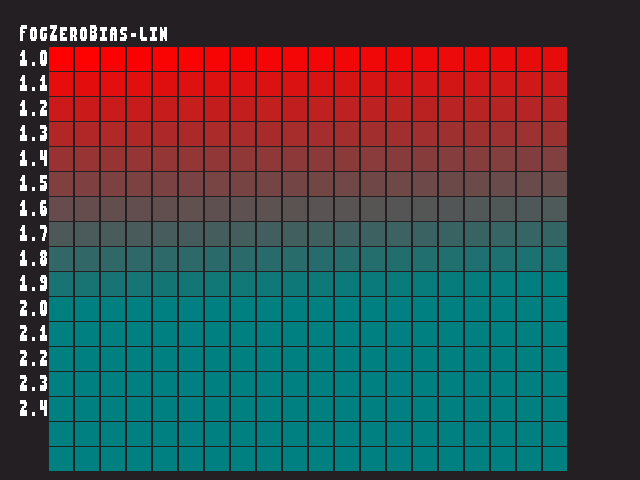Click the row label 1.9
This screenshot has width=640, height=480.
point(33,284)
